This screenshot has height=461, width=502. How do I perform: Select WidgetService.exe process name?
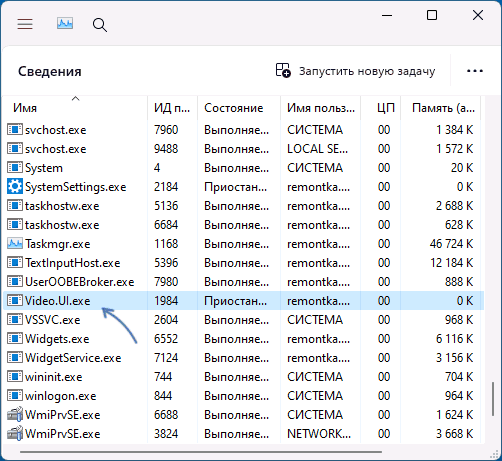(x=73, y=358)
